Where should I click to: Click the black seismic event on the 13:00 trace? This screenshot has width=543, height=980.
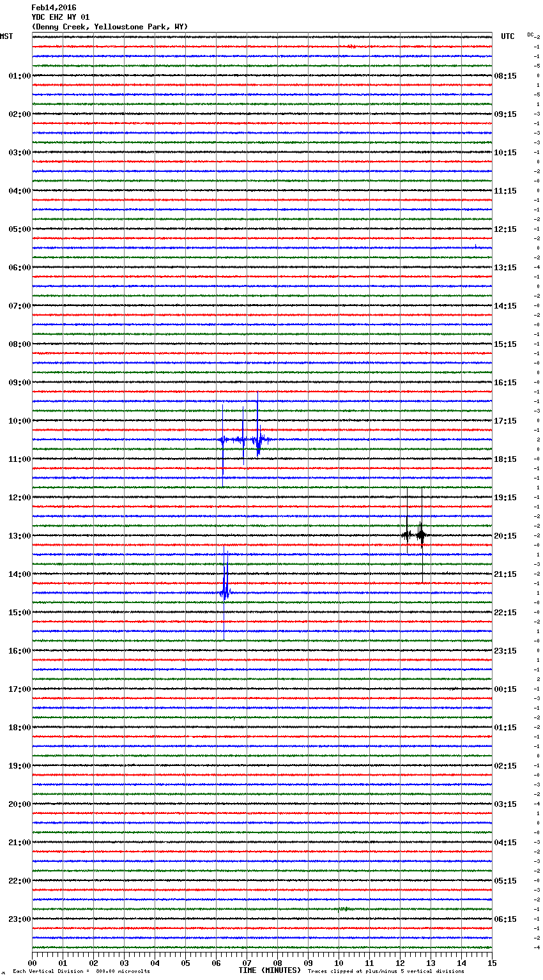[414, 535]
